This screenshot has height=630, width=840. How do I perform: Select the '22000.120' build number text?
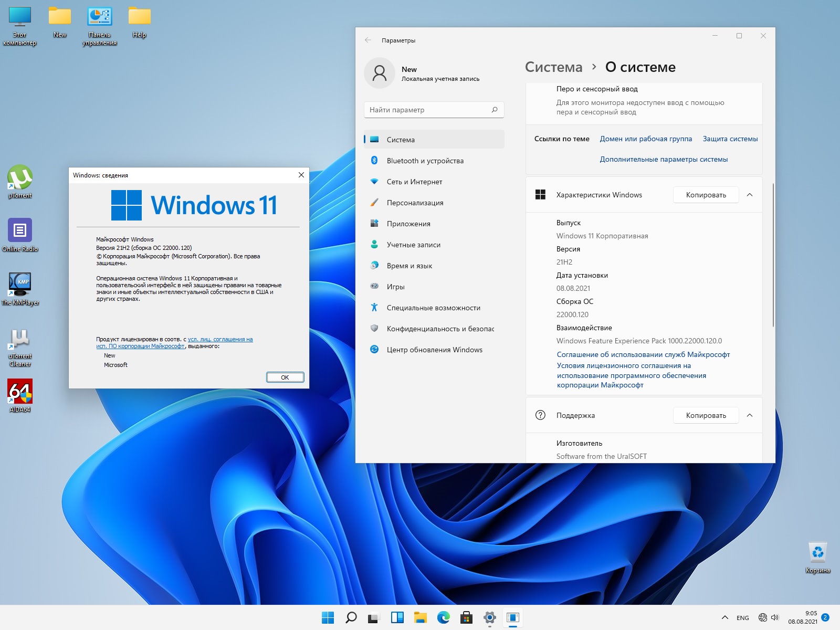pyautogui.click(x=572, y=314)
